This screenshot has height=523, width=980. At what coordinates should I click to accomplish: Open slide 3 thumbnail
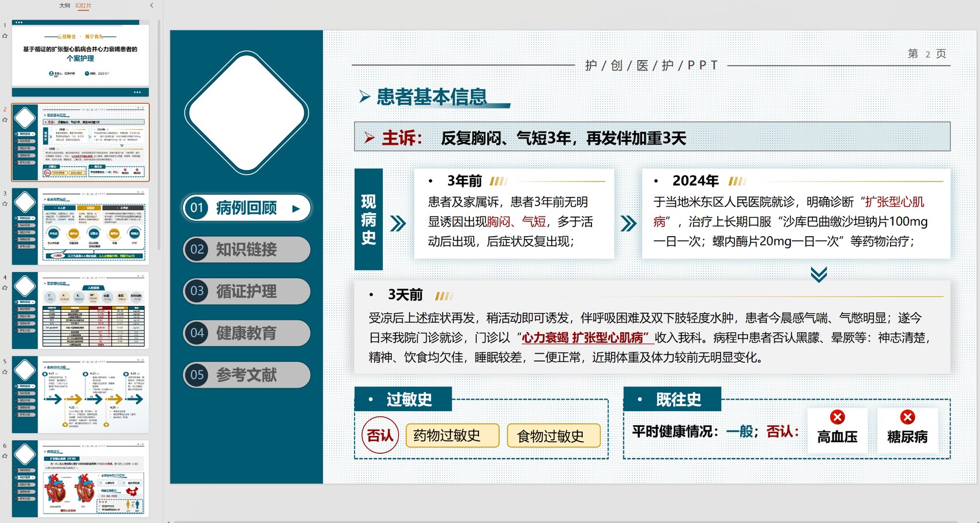click(x=81, y=226)
